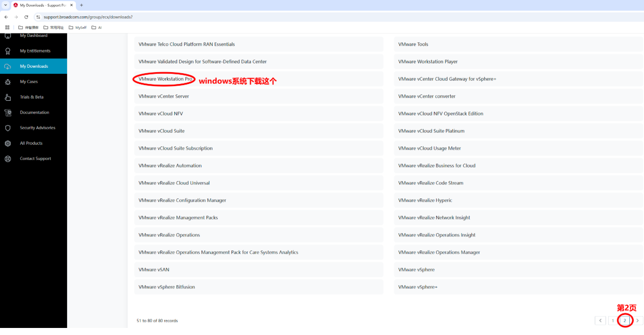This screenshot has height=335, width=644.
Task: Open the MySelf bookmarks folder
Action: click(x=79, y=27)
